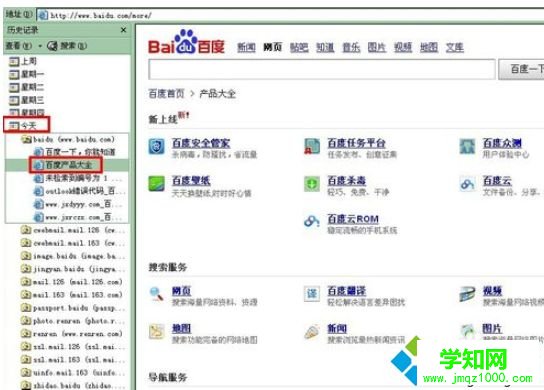Open the 百度云ROM link
The height and width of the screenshot is (390, 544).
353,219
